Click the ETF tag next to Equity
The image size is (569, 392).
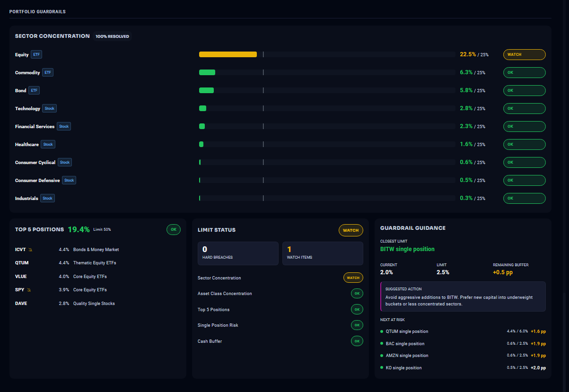coord(36,54)
